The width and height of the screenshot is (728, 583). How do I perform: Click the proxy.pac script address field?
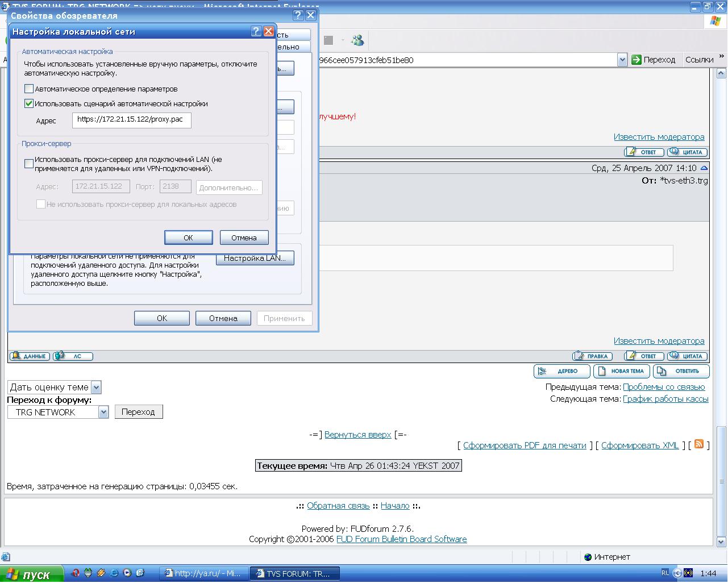pos(131,120)
